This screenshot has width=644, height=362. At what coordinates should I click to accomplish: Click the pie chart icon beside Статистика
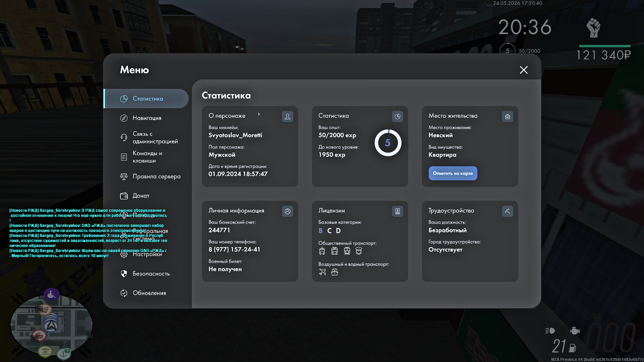pyautogui.click(x=124, y=99)
